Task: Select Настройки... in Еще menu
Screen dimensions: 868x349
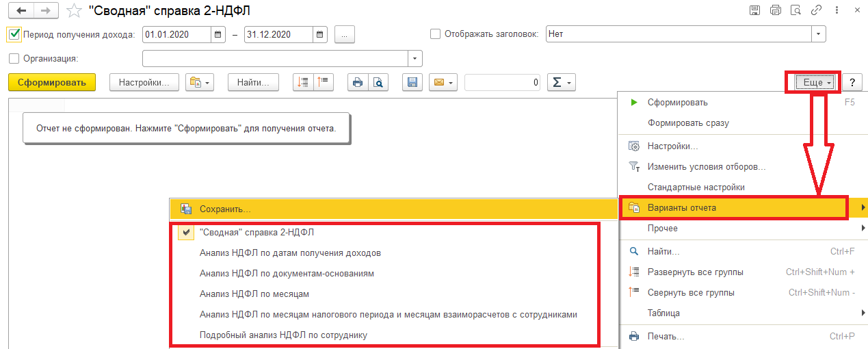Action: pyautogui.click(x=742, y=146)
